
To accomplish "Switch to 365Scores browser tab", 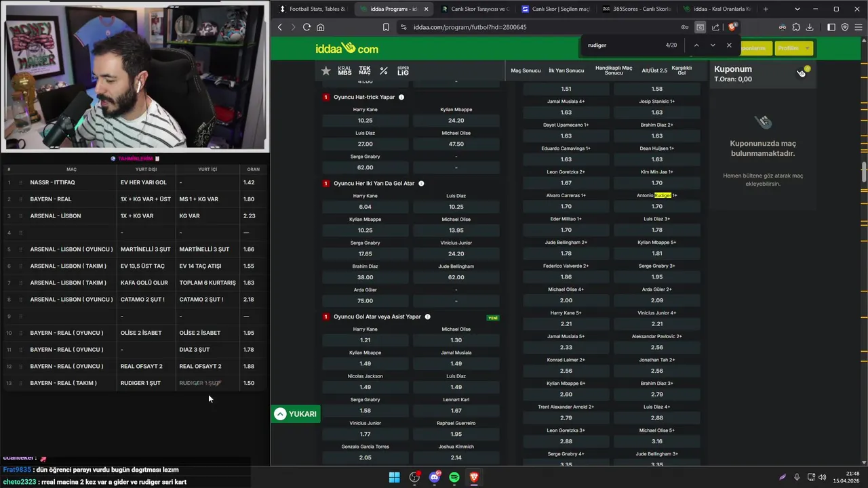I will tap(636, 9).
